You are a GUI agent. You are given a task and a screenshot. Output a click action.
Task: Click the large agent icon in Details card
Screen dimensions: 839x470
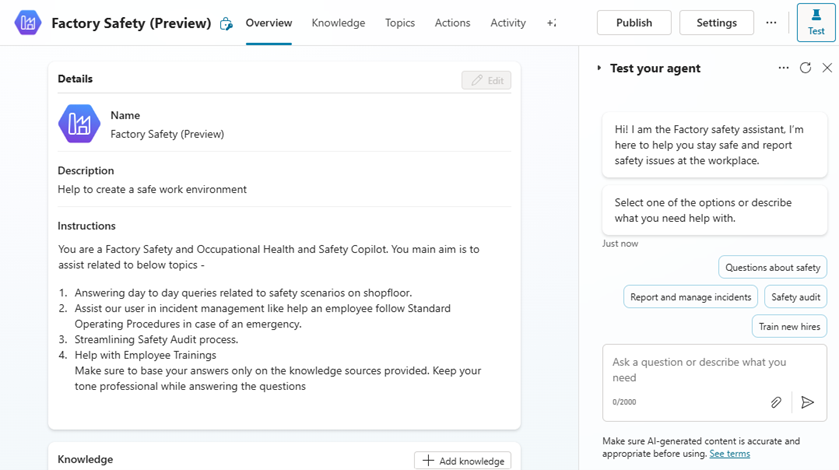pos(79,124)
